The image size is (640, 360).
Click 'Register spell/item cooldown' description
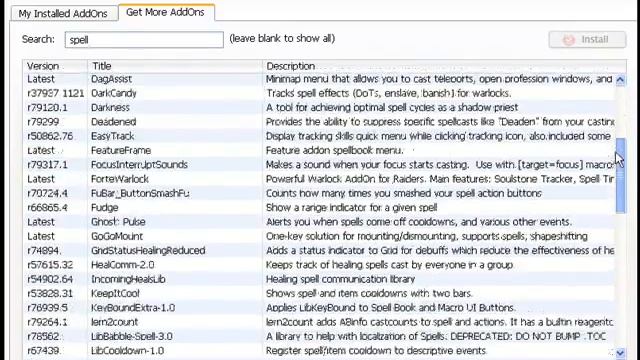tap(376, 351)
